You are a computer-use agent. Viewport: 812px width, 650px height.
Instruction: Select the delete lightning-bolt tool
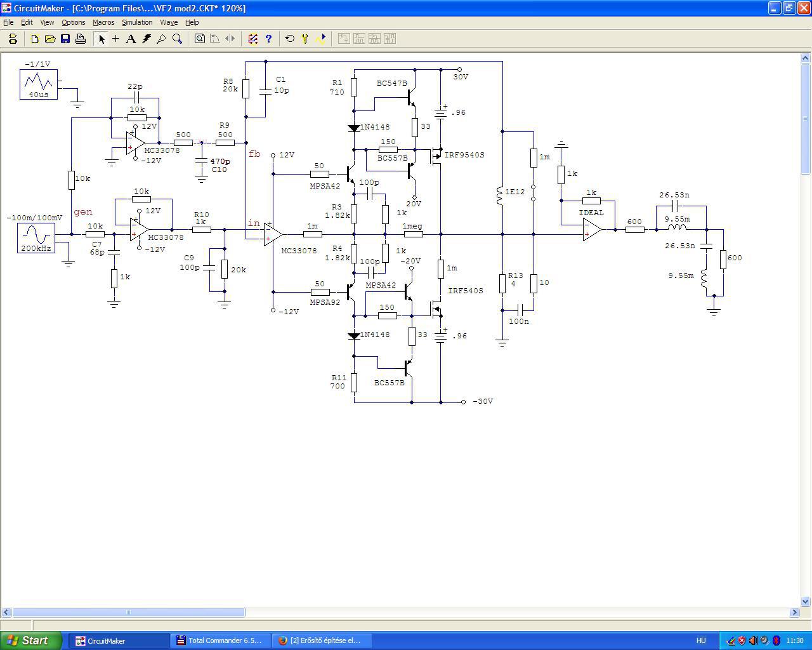(147, 39)
